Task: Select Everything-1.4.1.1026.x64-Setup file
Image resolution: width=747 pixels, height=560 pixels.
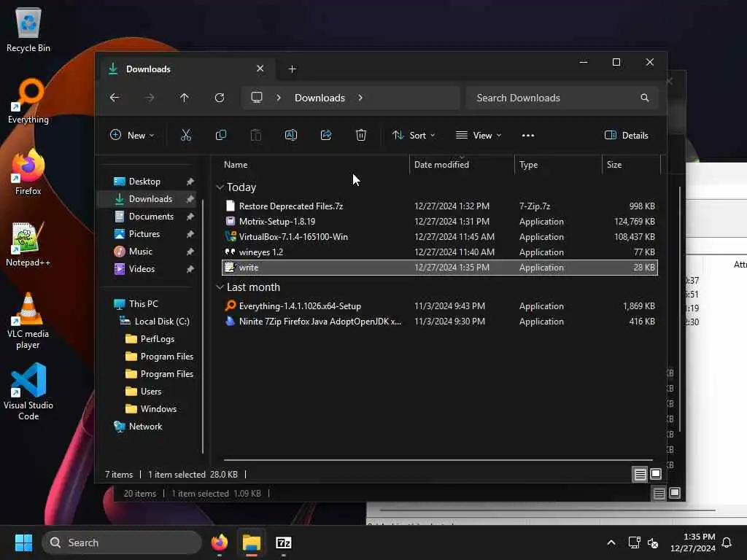Action: pos(440,306)
